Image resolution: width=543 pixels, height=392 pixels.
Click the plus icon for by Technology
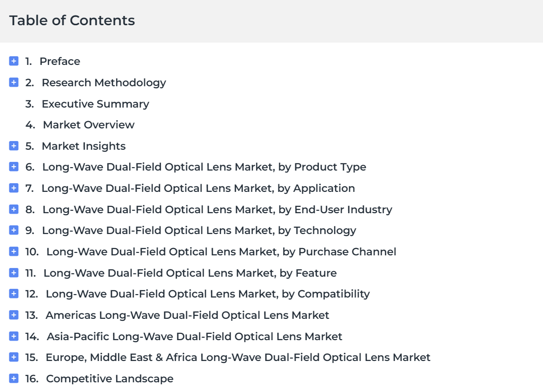[x=14, y=230]
